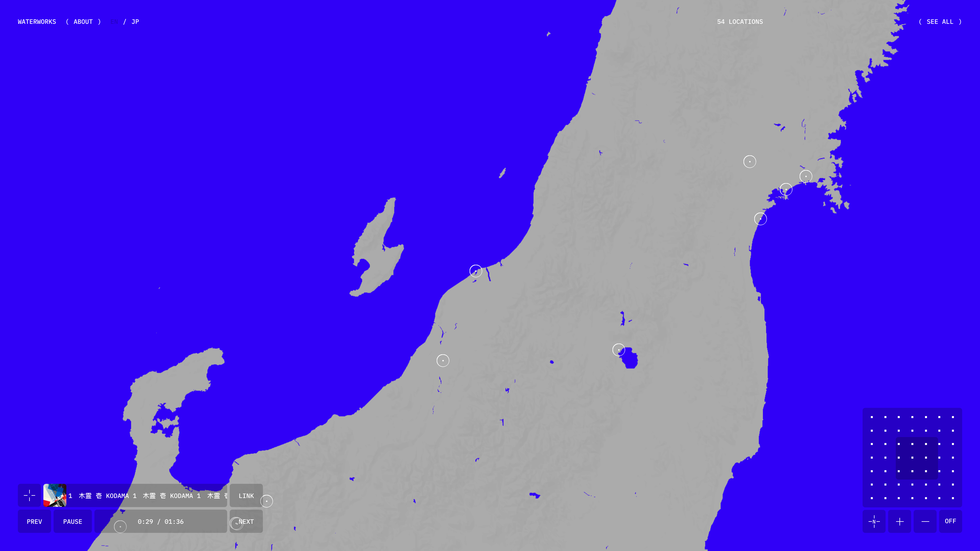
Task: Expand the See All locations list
Action: tap(940, 22)
